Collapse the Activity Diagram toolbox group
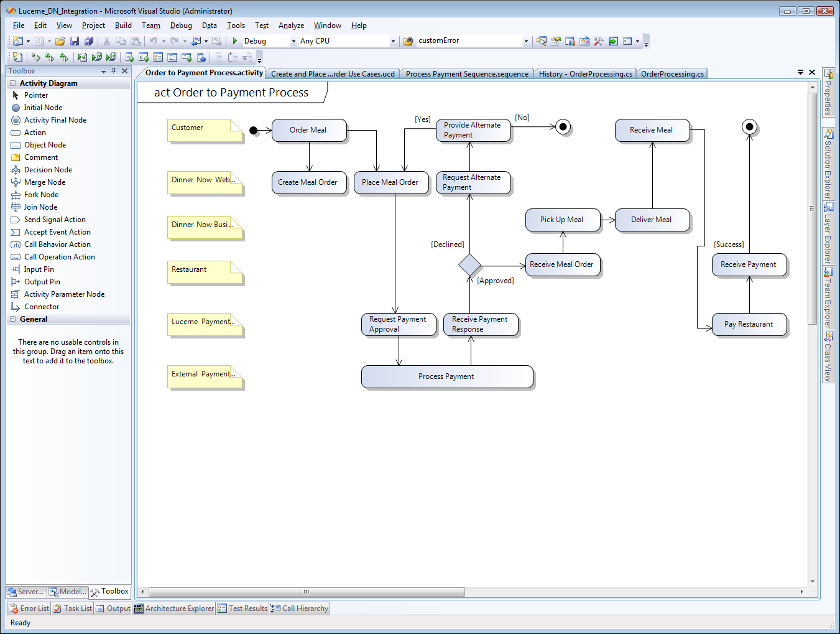840x634 pixels. pyautogui.click(x=12, y=83)
